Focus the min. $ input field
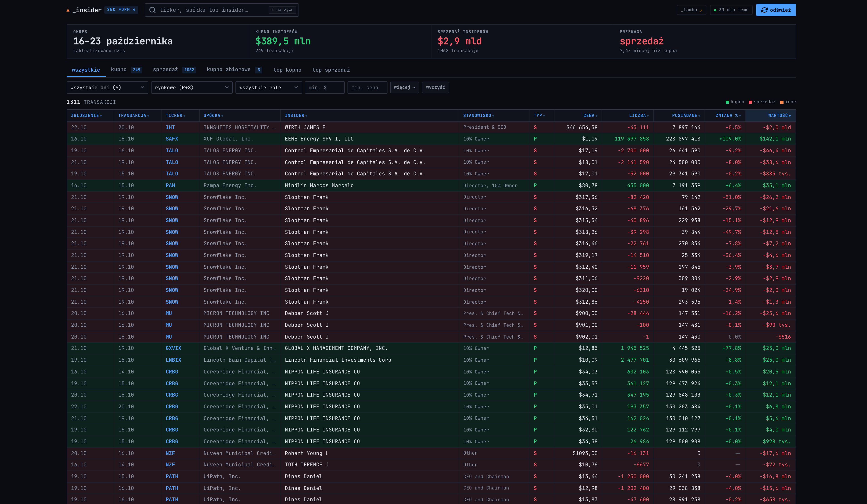The width and height of the screenshot is (867, 504). [324, 87]
